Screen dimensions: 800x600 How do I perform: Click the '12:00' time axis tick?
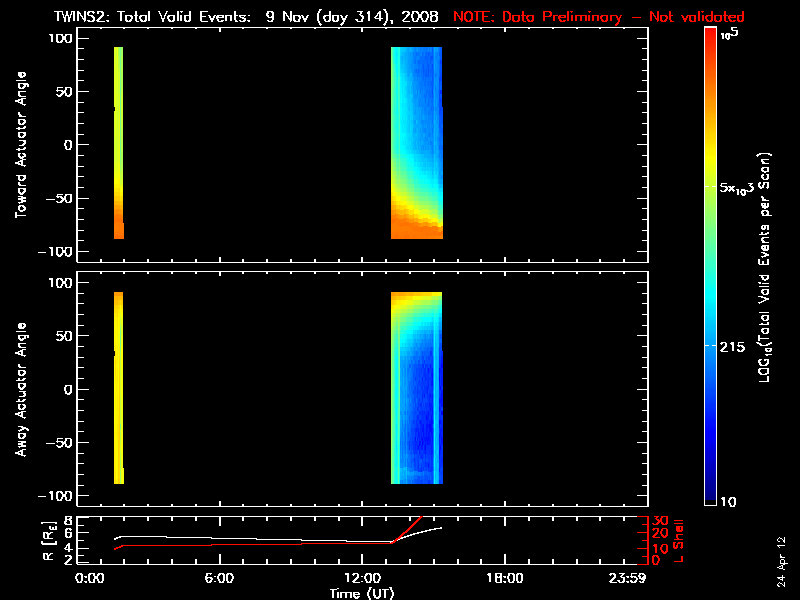tap(362, 578)
